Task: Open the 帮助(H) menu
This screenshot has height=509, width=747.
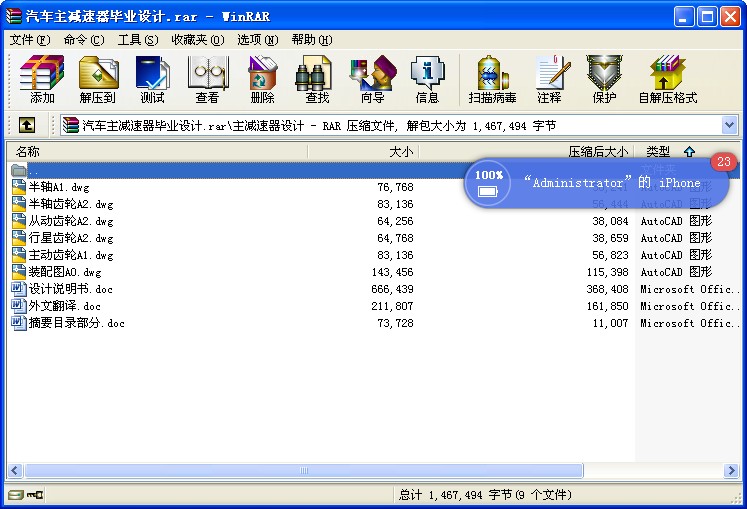Action: pyautogui.click(x=312, y=40)
